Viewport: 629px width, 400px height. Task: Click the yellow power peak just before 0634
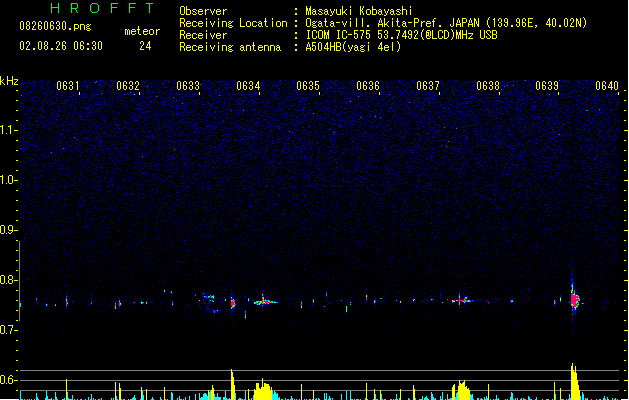tap(233, 384)
